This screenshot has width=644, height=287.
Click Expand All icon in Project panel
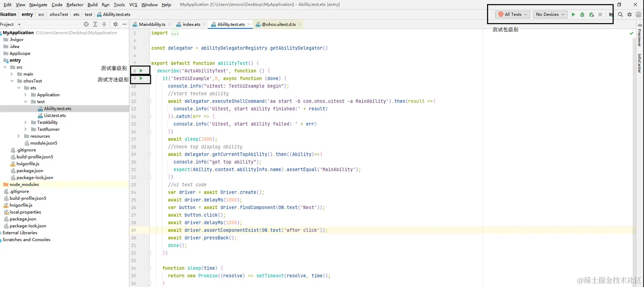click(95, 24)
